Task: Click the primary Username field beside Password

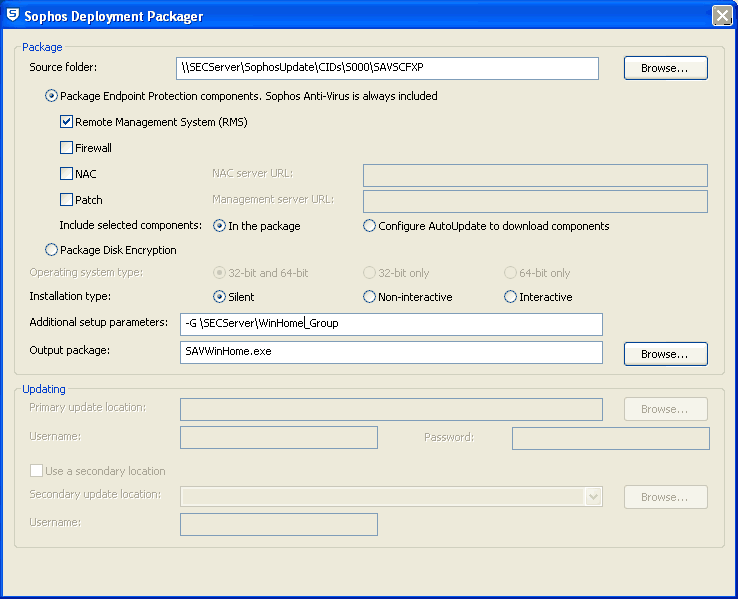Action: pyautogui.click(x=279, y=438)
